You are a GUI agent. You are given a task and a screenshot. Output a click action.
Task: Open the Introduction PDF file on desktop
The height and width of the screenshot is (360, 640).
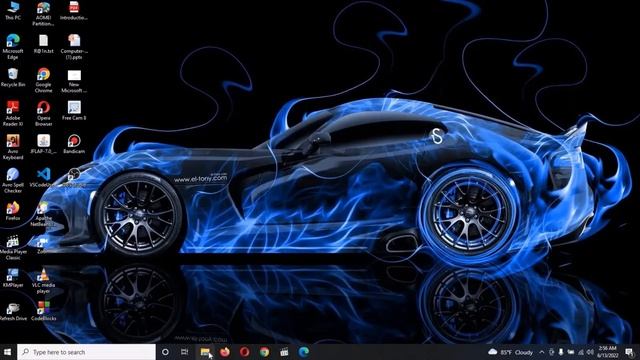pyautogui.click(x=74, y=11)
